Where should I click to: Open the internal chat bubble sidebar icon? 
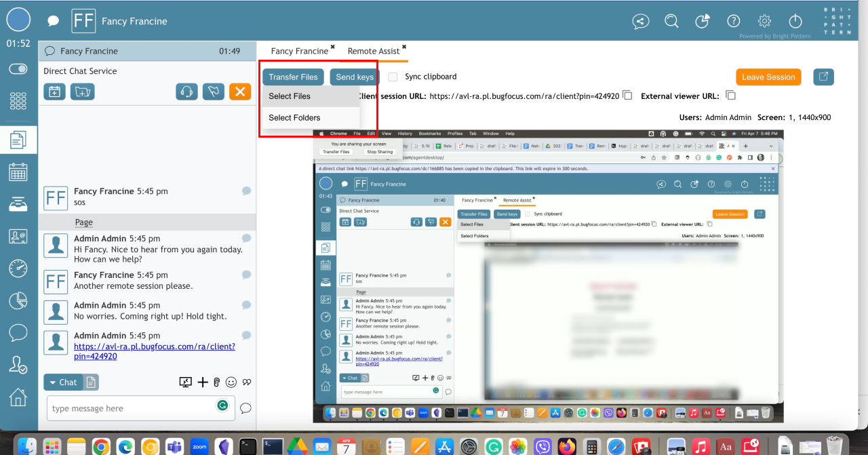18,332
